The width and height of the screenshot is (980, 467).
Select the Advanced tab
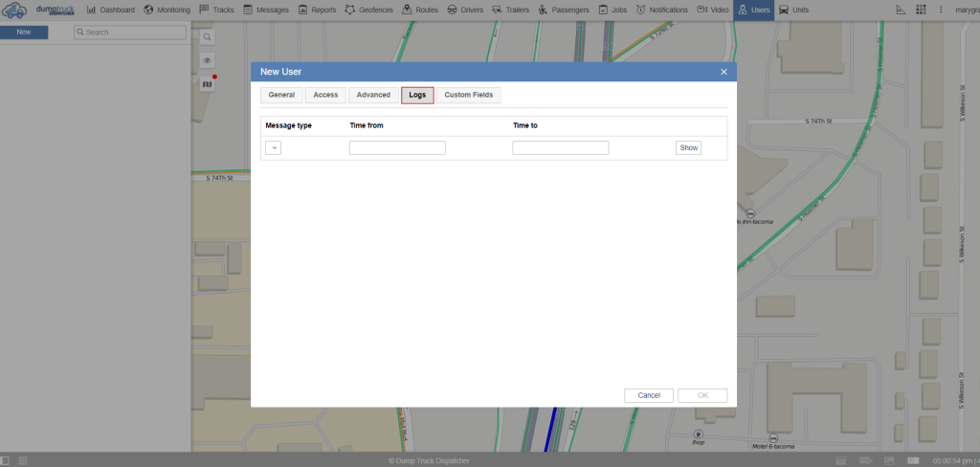[x=373, y=95]
